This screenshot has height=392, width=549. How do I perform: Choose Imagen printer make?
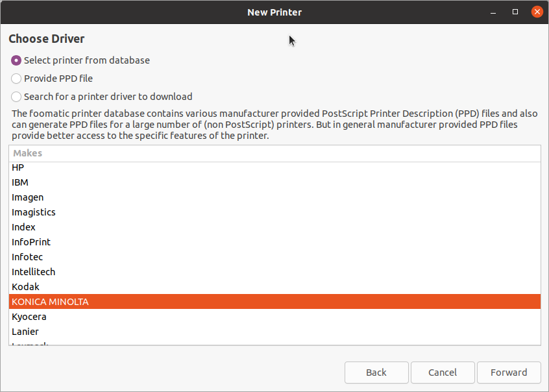28,197
